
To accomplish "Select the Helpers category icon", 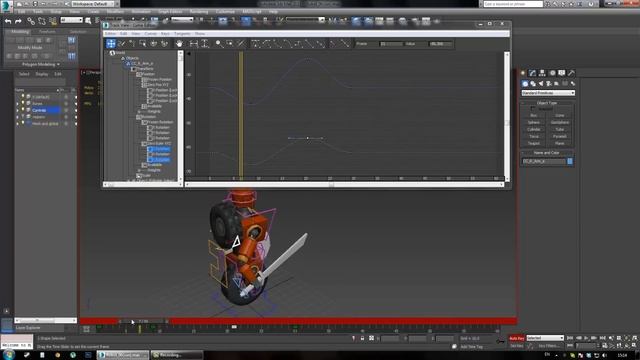I will (x=556, y=84).
